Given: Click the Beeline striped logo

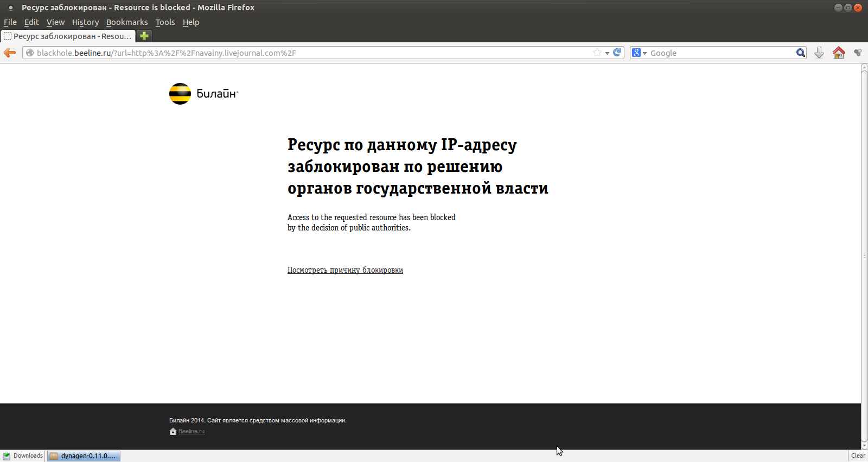Looking at the screenshot, I should click(x=180, y=94).
